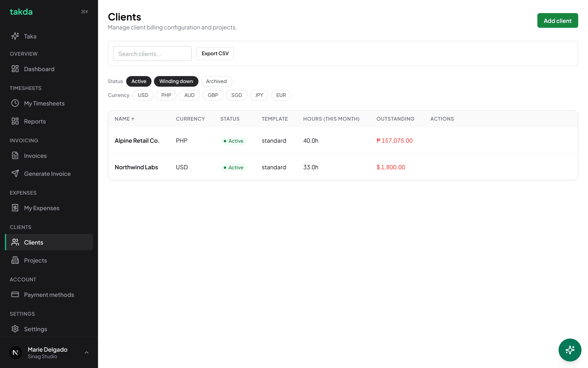588x368 pixels.
Task: Open the Alpine Retail Co. client
Action: point(137,140)
